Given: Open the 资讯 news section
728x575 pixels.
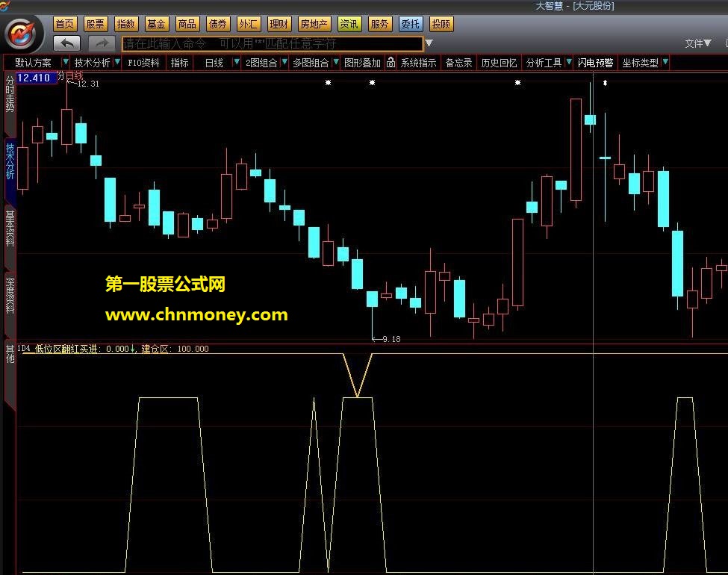Looking at the screenshot, I should [349, 24].
